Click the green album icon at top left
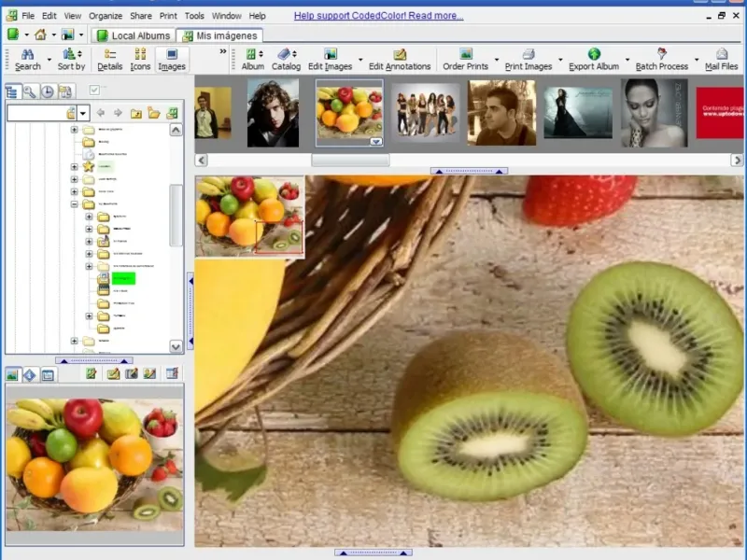This screenshot has width=747, height=560. point(13,35)
